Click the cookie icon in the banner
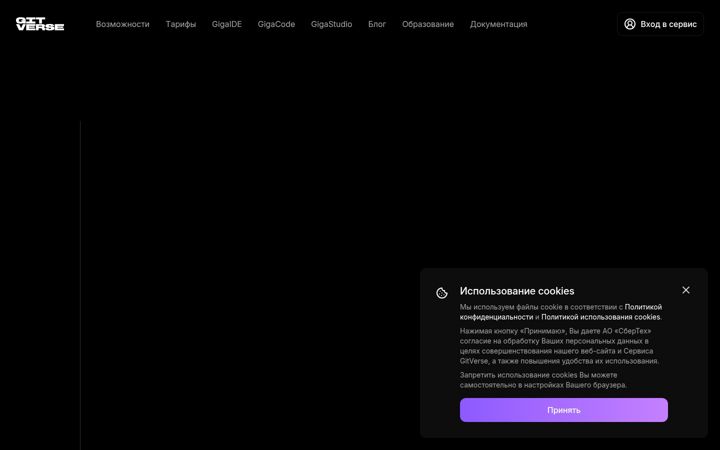 [442, 293]
